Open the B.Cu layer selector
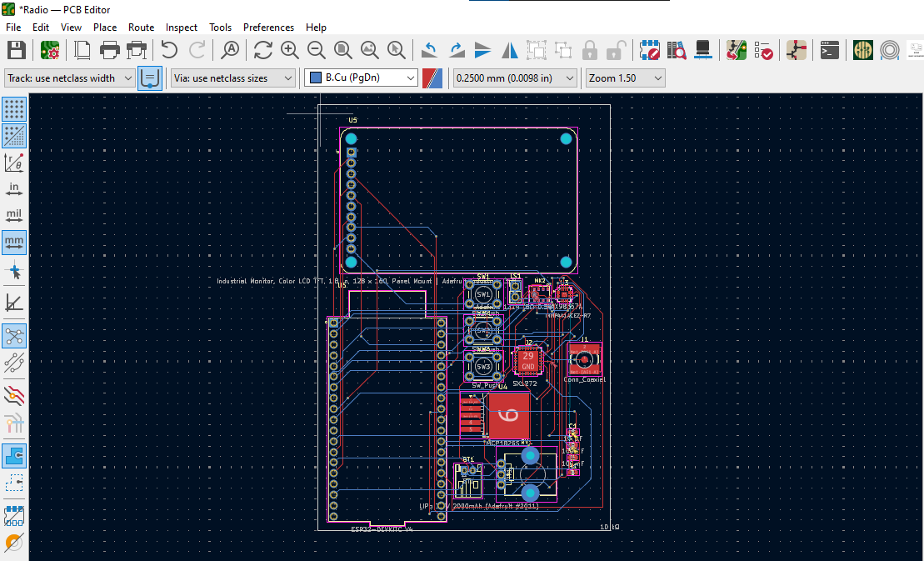Image resolution: width=924 pixels, height=561 pixels. click(x=362, y=78)
